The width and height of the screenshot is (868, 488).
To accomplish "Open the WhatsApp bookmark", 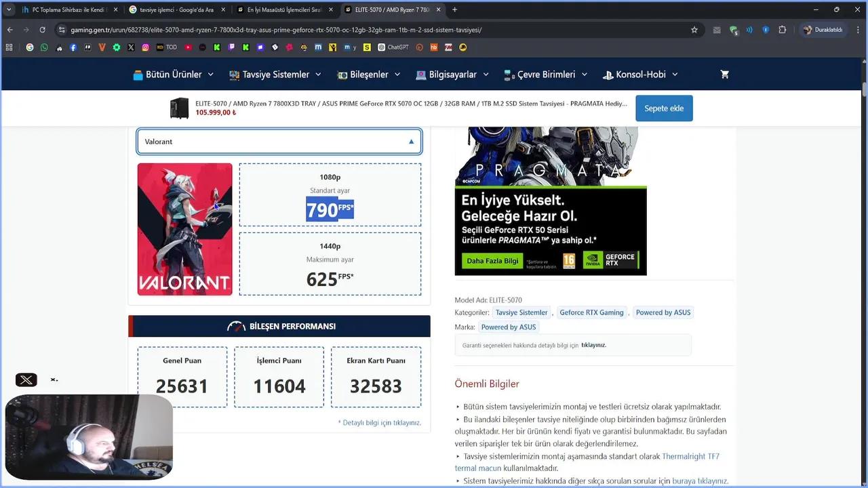I will tap(44, 47).
